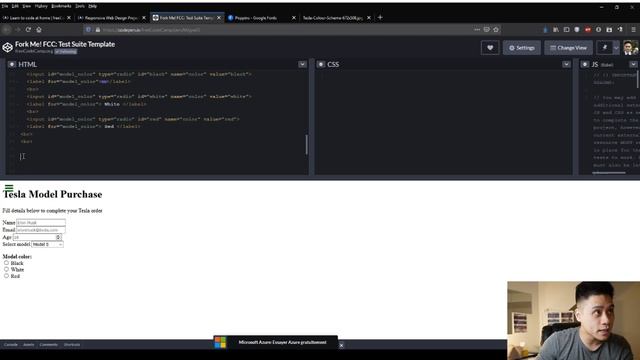Click the freeCodeCamp author link
The height and width of the screenshot is (360, 640).
[34, 51]
